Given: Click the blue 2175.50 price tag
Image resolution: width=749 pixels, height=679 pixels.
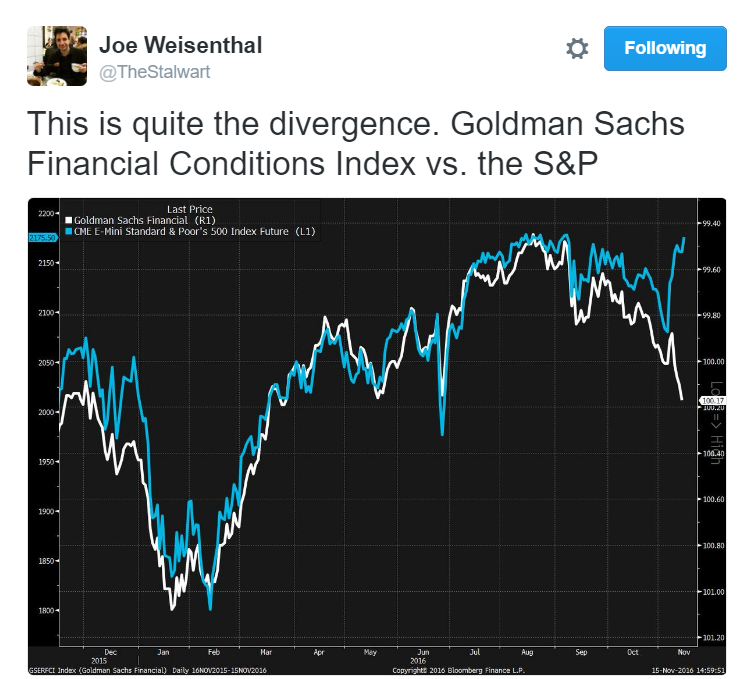Looking at the screenshot, I should coord(43,237).
